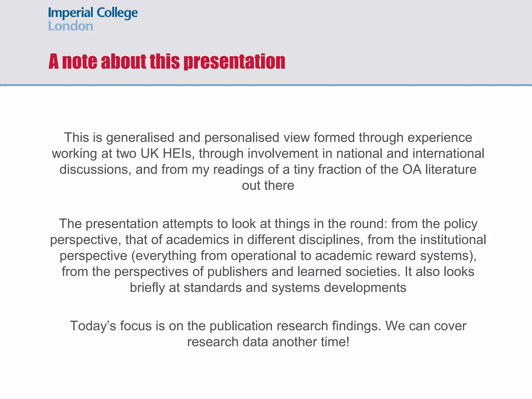Image resolution: width=532 pixels, height=399 pixels.
Task: Click the blue horizontal divider line
Action: coord(266,85)
